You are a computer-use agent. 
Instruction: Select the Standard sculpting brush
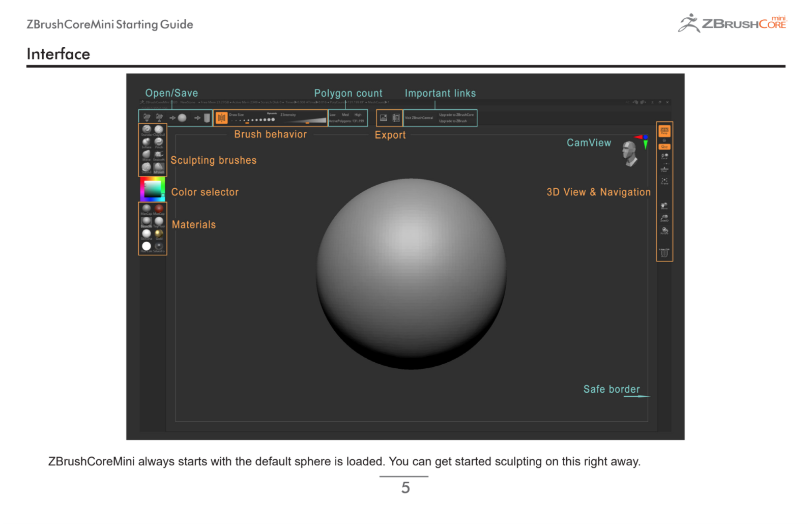tap(147, 130)
